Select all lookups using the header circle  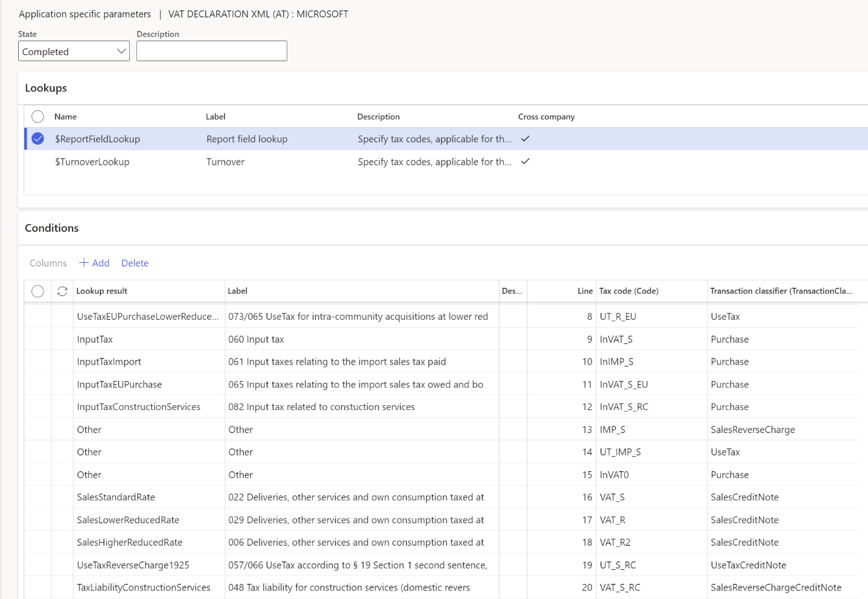click(x=38, y=116)
